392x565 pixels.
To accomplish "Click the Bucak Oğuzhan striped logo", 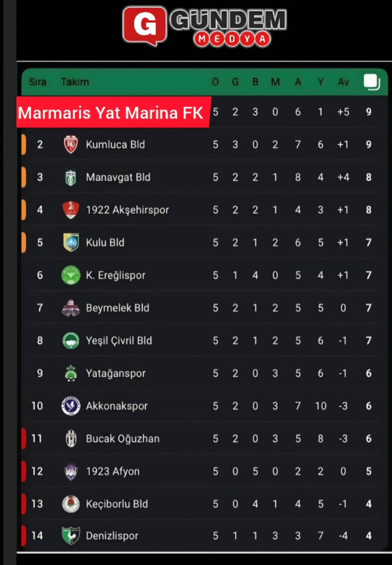I will 71,439.
